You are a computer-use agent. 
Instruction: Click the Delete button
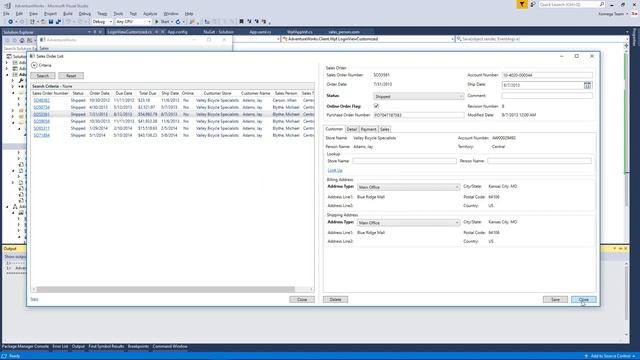click(336, 300)
